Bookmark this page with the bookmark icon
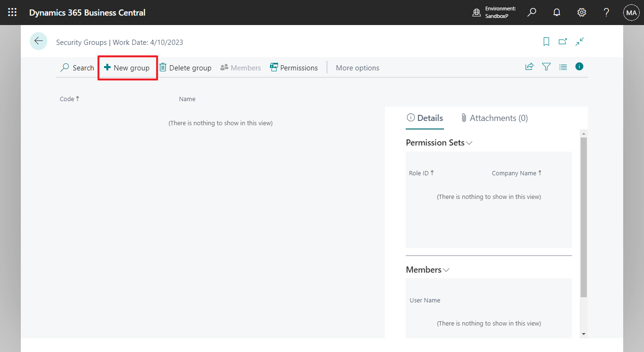Viewport: 644px width, 352px height. pyautogui.click(x=546, y=42)
